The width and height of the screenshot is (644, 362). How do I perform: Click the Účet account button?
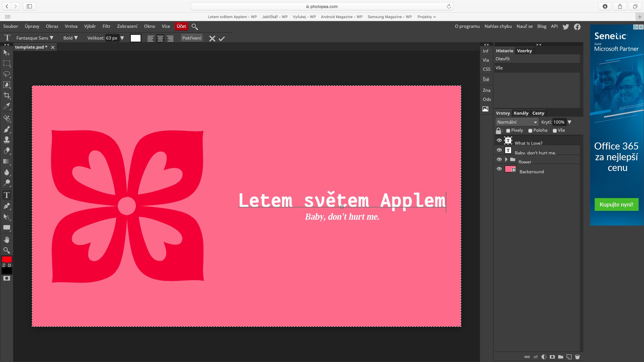(x=181, y=26)
